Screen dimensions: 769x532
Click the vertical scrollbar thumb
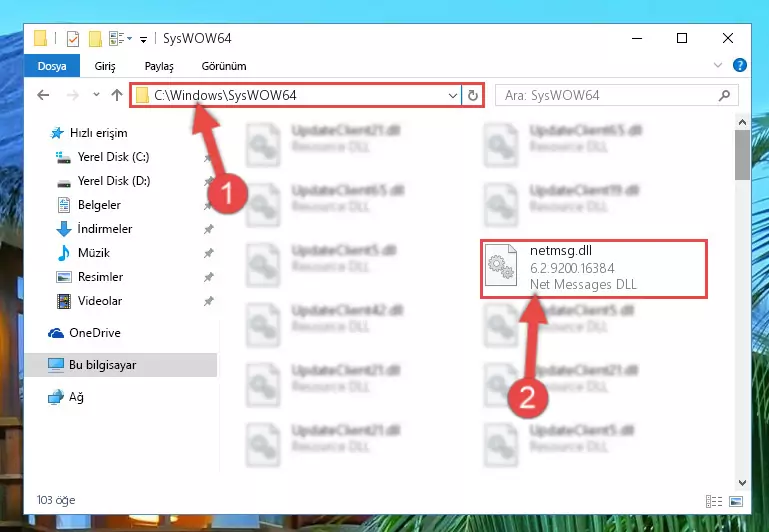pos(742,155)
